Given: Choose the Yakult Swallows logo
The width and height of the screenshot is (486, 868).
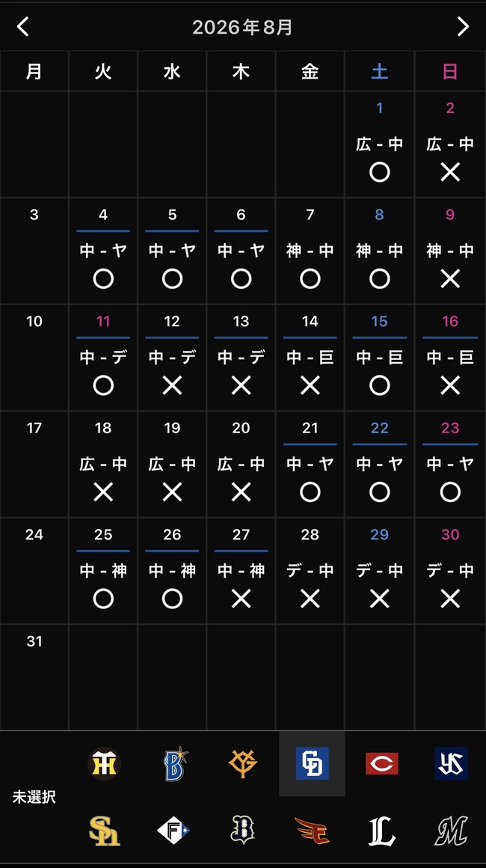Looking at the screenshot, I should (451, 763).
